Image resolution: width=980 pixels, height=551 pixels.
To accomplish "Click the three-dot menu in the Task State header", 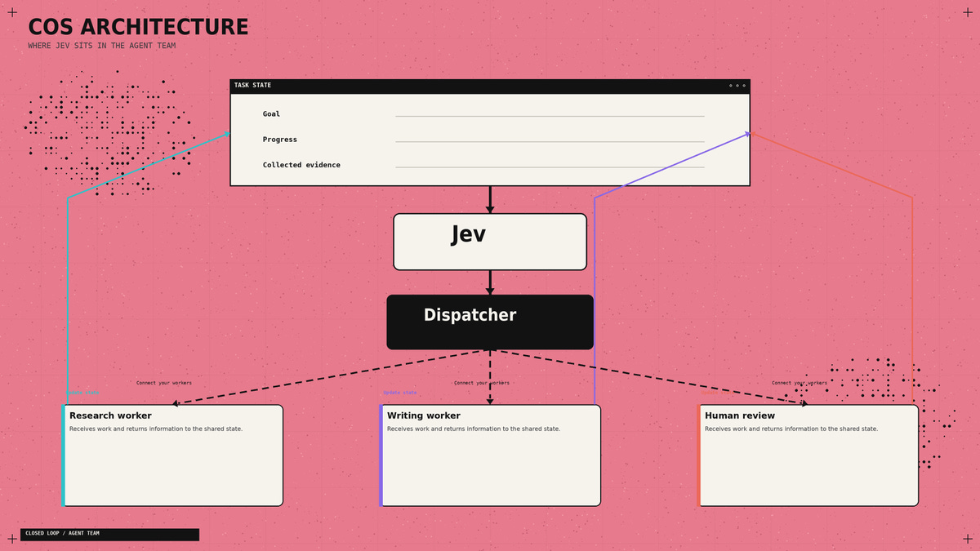I will pos(737,86).
